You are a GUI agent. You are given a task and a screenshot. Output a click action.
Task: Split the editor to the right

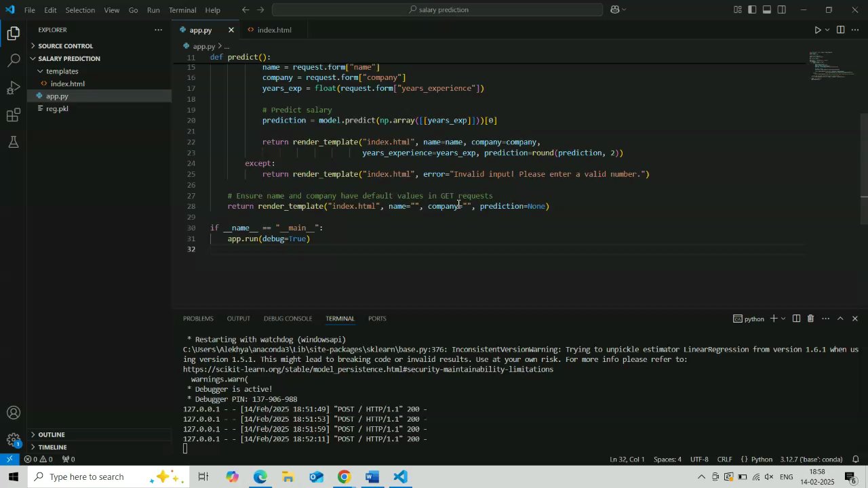pyautogui.click(x=840, y=30)
